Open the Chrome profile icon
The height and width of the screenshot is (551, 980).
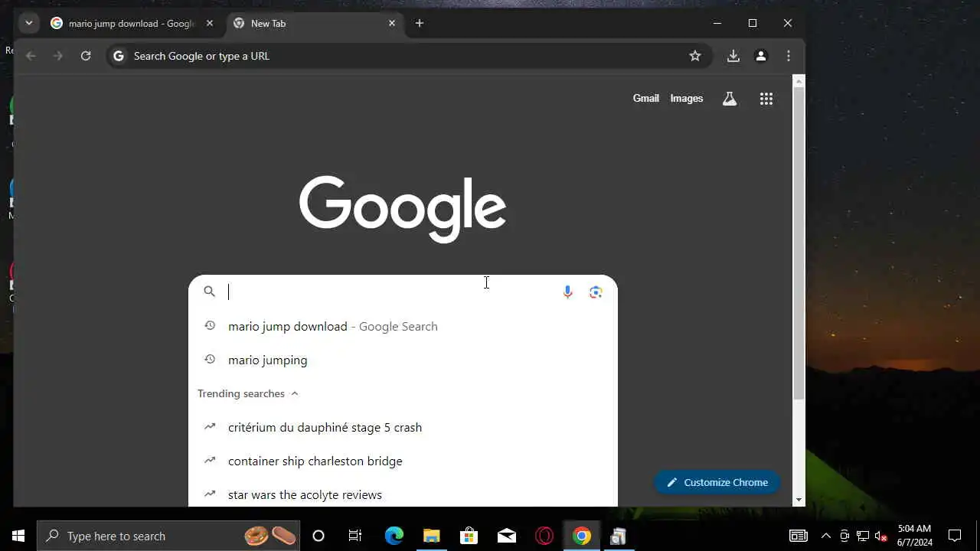(x=761, y=56)
